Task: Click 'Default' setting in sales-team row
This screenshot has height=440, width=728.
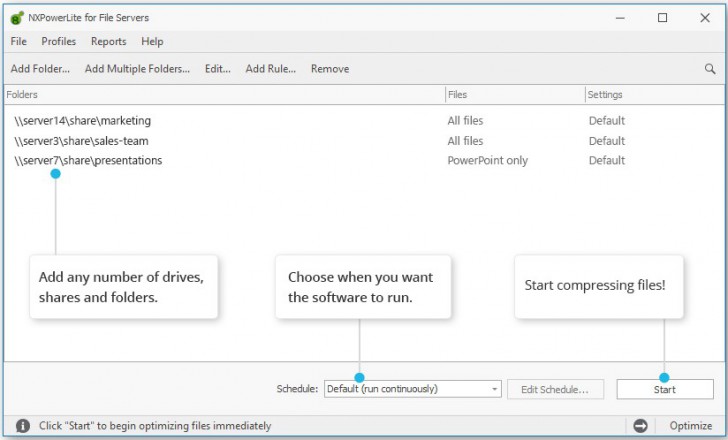Action: (607, 141)
